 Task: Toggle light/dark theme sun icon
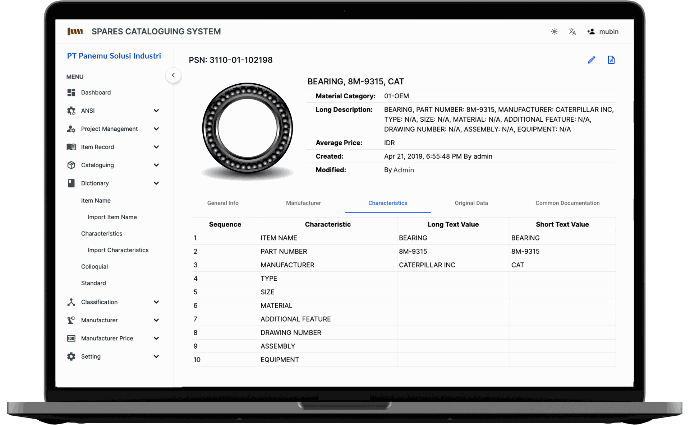tap(555, 32)
